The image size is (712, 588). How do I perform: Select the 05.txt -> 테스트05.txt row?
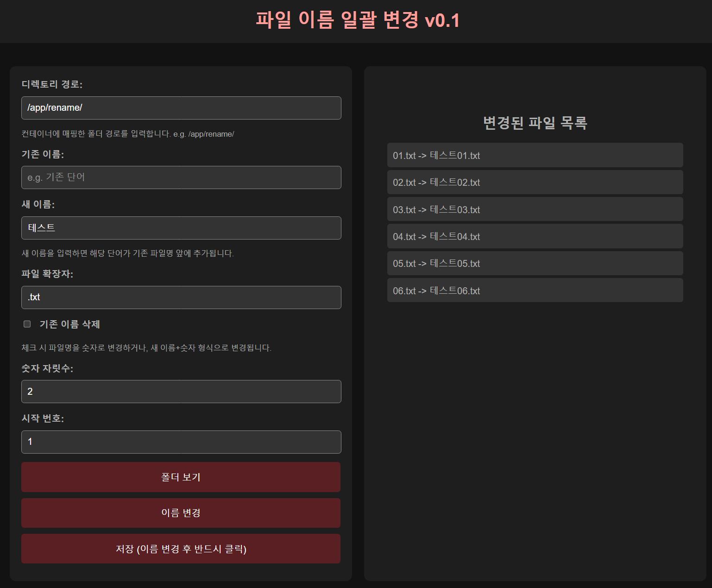pyautogui.click(x=535, y=263)
